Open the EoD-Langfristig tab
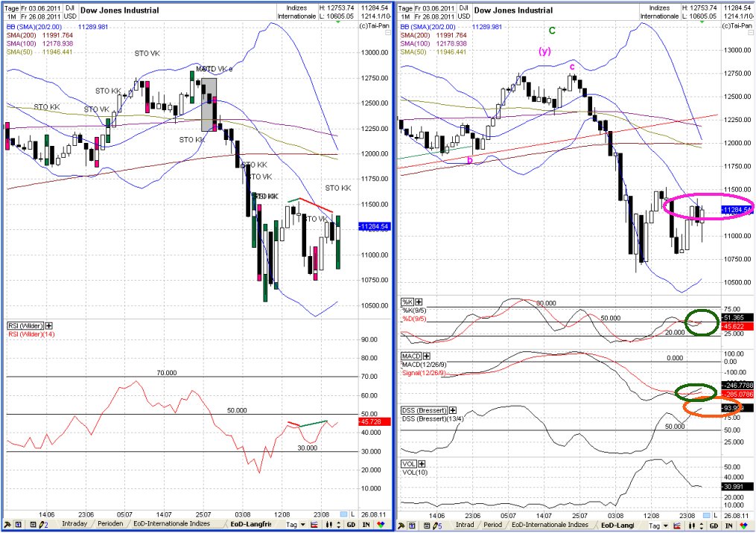Viewport: 756px width, 533px height. pos(250,526)
